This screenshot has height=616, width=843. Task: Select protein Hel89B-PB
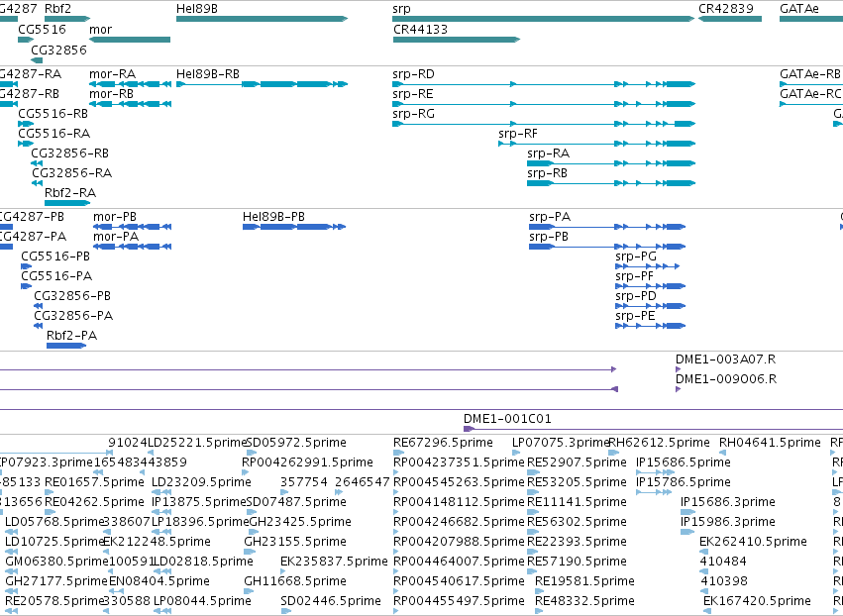[294, 227]
